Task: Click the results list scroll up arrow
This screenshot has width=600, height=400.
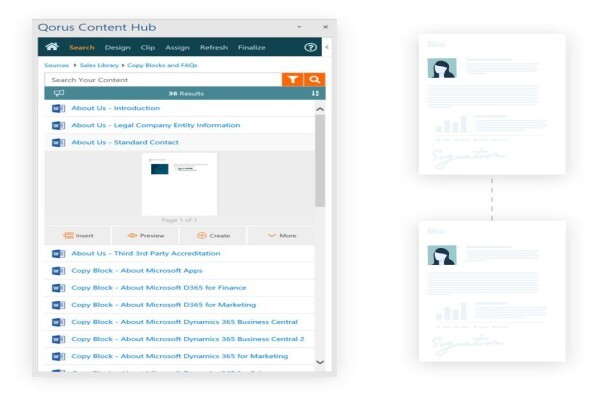Action: click(320, 109)
